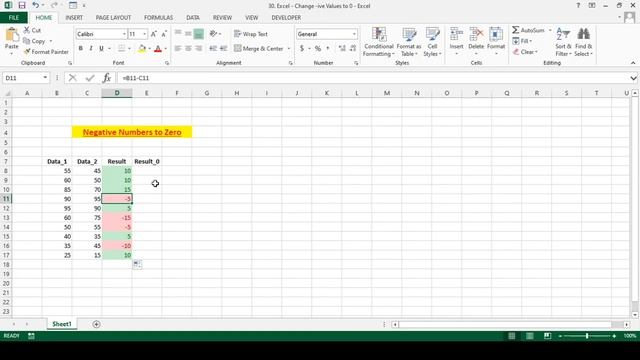This screenshot has height=360, width=640.
Task: Click the Save icon in quick access toolbar
Action: click(22, 6)
